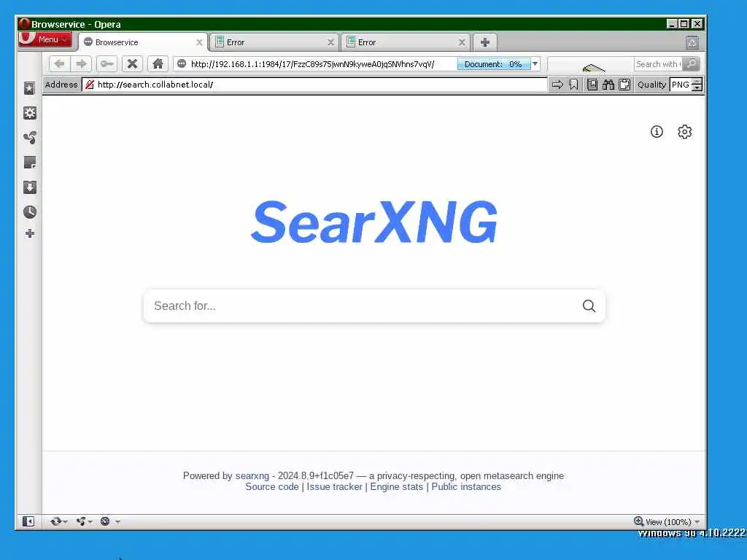Expand the View zoom dropdown arrow

[x=697, y=522]
